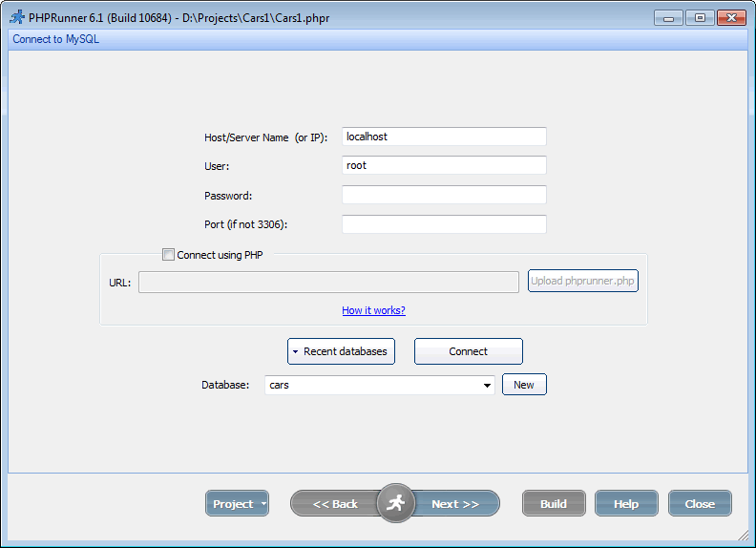
Task: Click the PHPRunner title bar app icon
Action: click(x=17, y=17)
